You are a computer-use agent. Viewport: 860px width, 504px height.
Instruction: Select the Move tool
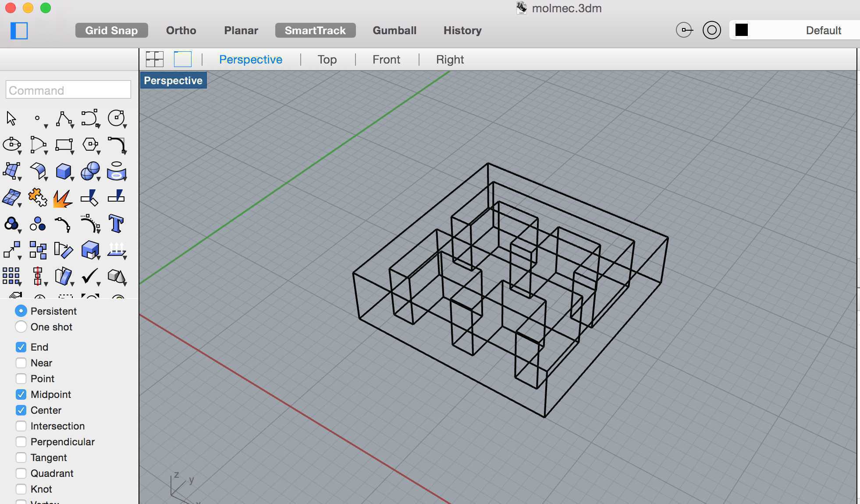11,250
